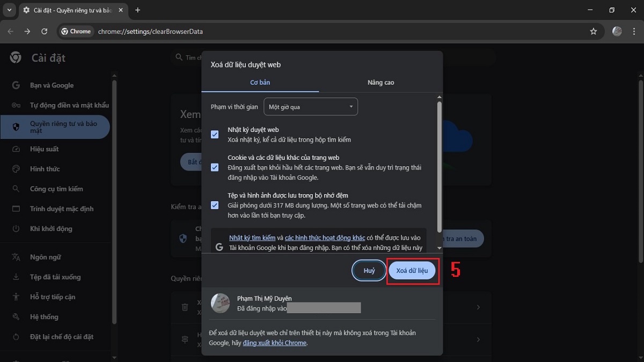644x362 pixels.
Task: Toggle the Tệp và hình ảnh được lưu checkbox
Action: click(215, 205)
